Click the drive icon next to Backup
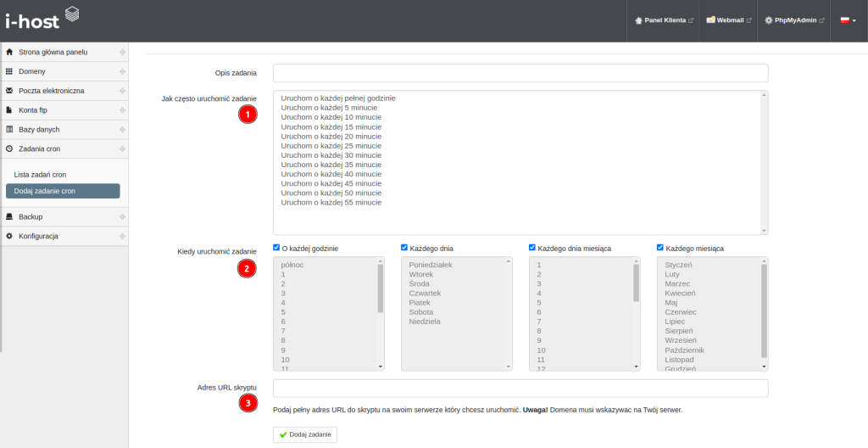This screenshot has width=868, height=448. pyautogui.click(x=9, y=216)
